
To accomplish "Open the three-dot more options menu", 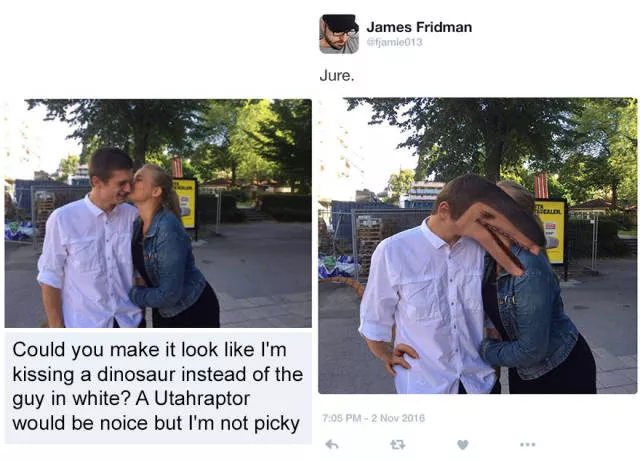I will (528, 444).
